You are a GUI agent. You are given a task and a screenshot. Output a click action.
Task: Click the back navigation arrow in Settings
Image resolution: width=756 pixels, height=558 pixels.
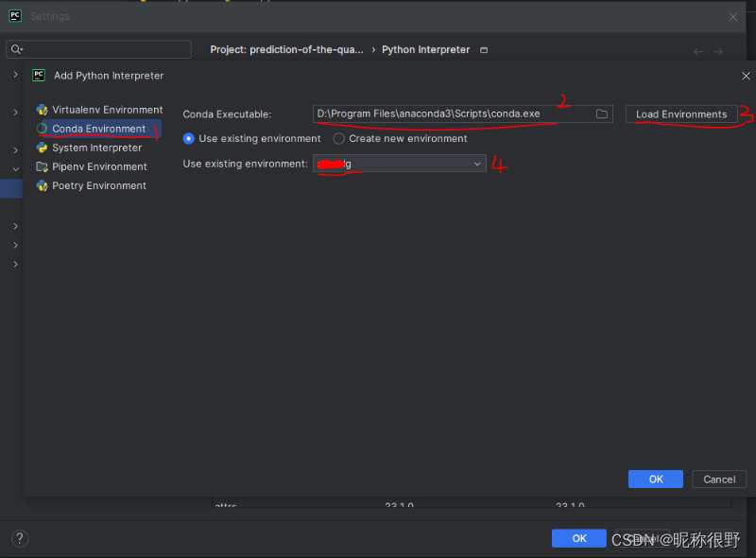tap(696, 49)
